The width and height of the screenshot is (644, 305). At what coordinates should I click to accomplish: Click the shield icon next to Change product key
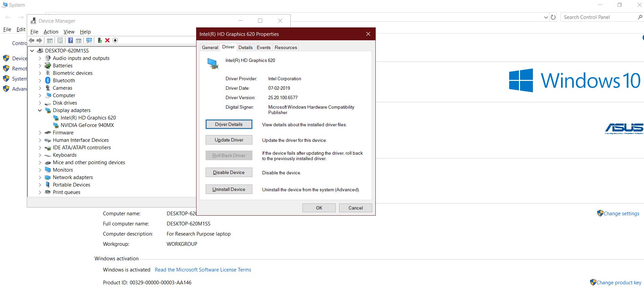pyautogui.click(x=593, y=282)
